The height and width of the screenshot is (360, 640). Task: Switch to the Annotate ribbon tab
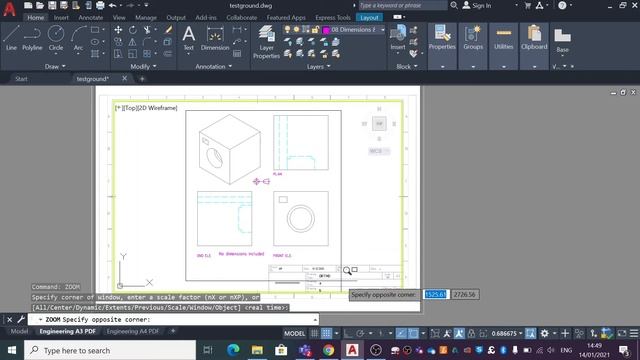(91, 18)
